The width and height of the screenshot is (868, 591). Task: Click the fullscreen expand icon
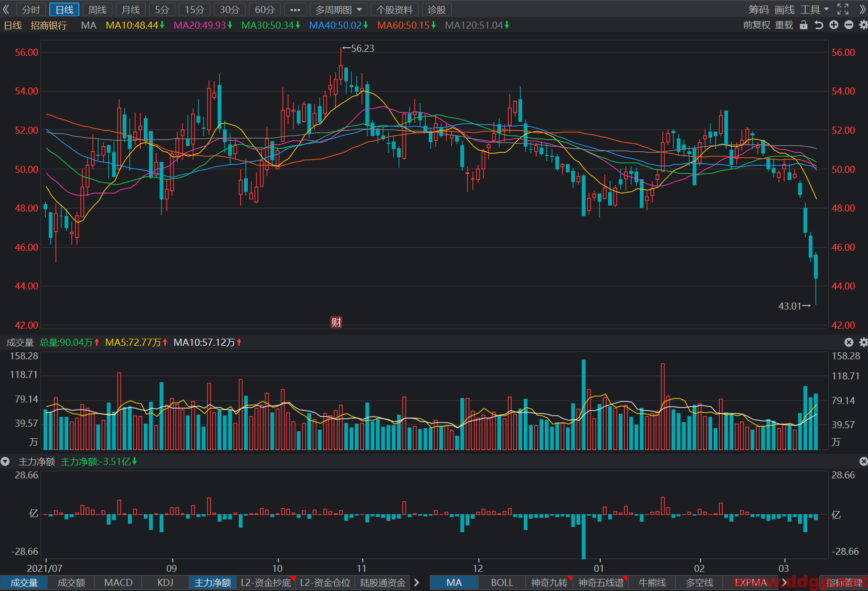pyautogui.click(x=843, y=10)
